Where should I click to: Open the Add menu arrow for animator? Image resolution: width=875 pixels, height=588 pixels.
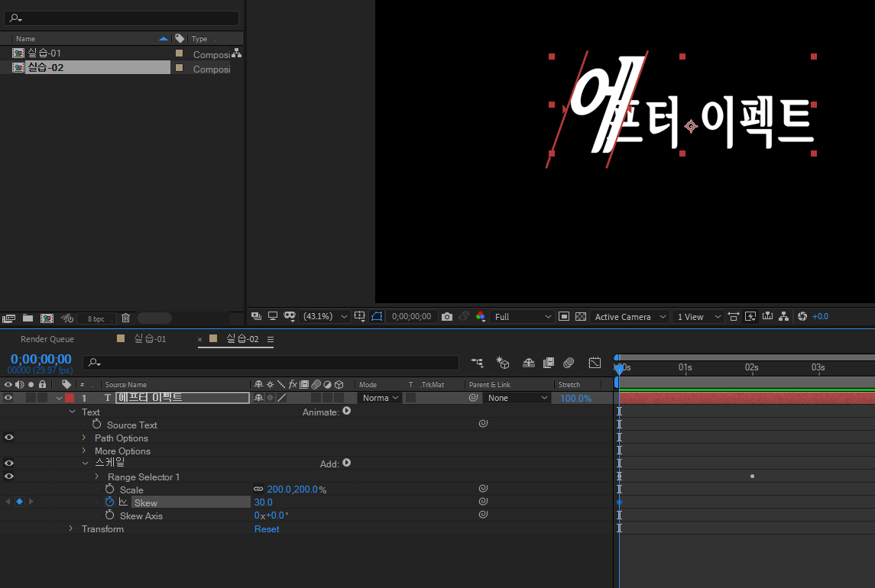(346, 463)
